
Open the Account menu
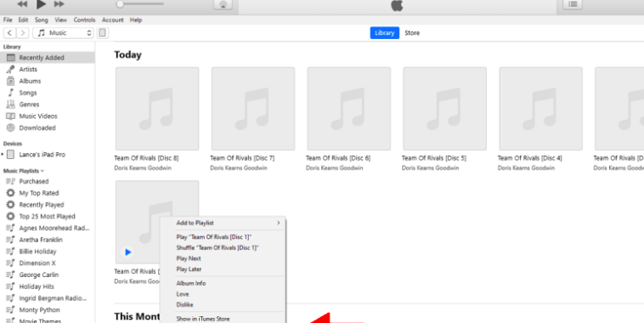[112, 20]
